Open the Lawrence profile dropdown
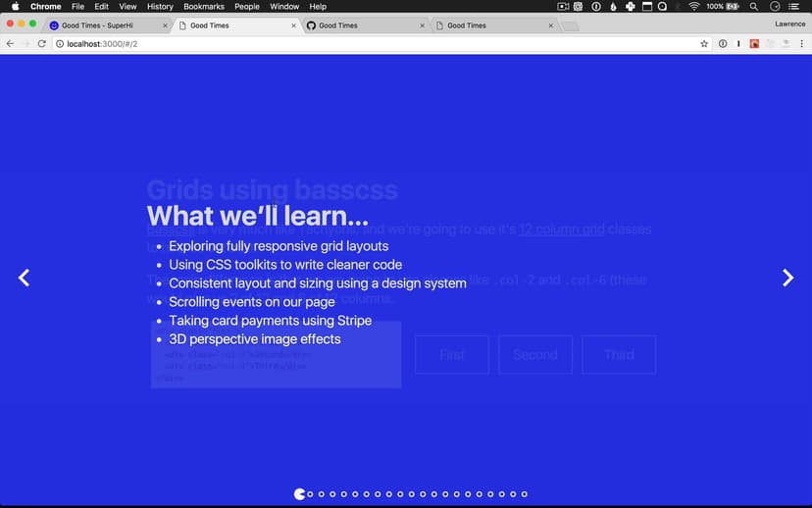812x508 pixels. (x=789, y=24)
